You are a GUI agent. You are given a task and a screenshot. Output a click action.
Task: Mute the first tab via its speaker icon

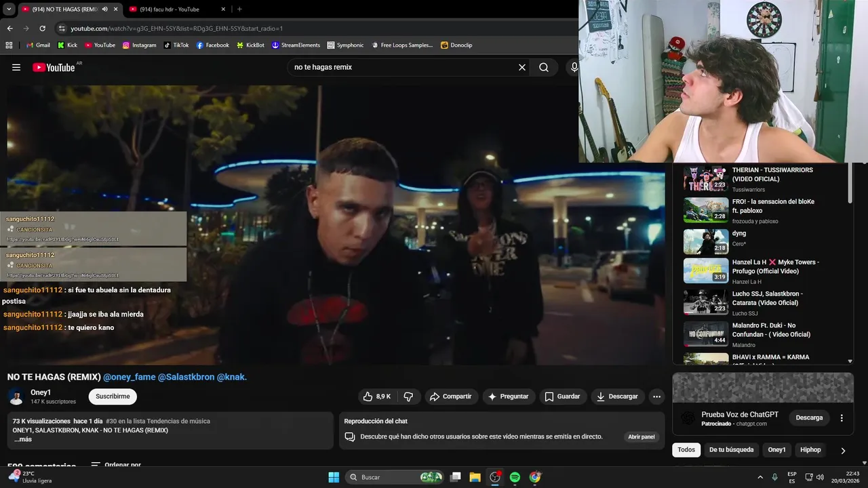pos(105,9)
